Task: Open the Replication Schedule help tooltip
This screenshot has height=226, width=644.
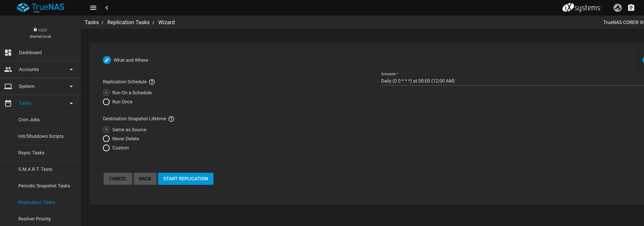Action: coord(152,82)
